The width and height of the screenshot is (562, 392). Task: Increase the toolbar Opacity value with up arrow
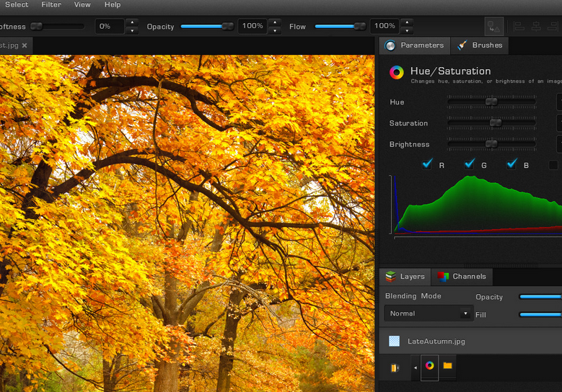[274, 22]
